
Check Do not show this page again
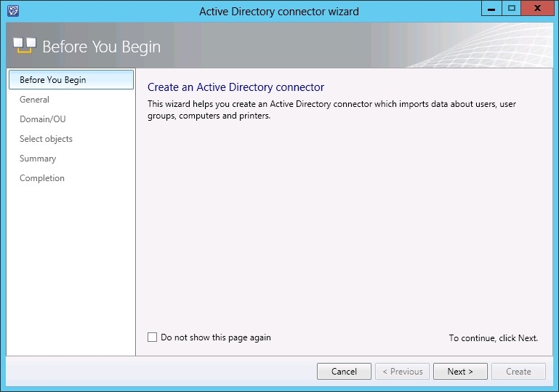[x=152, y=337]
